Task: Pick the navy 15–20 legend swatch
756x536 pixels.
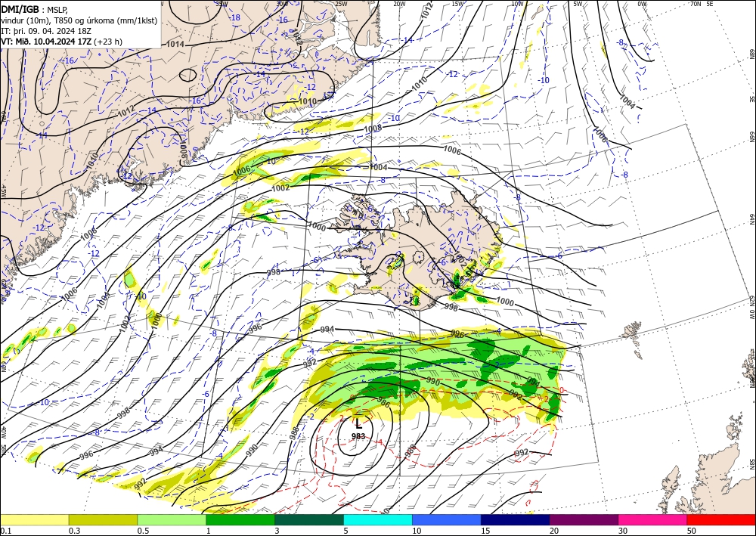Action: pos(516,519)
